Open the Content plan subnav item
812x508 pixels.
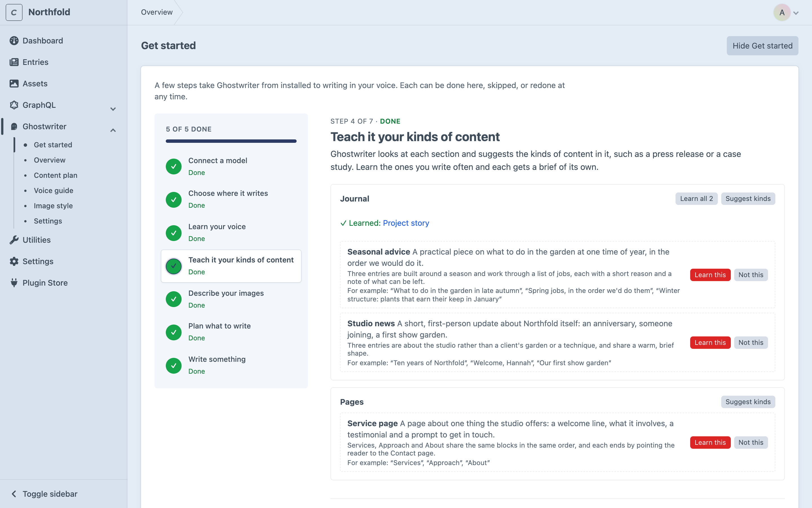pos(56,175)
